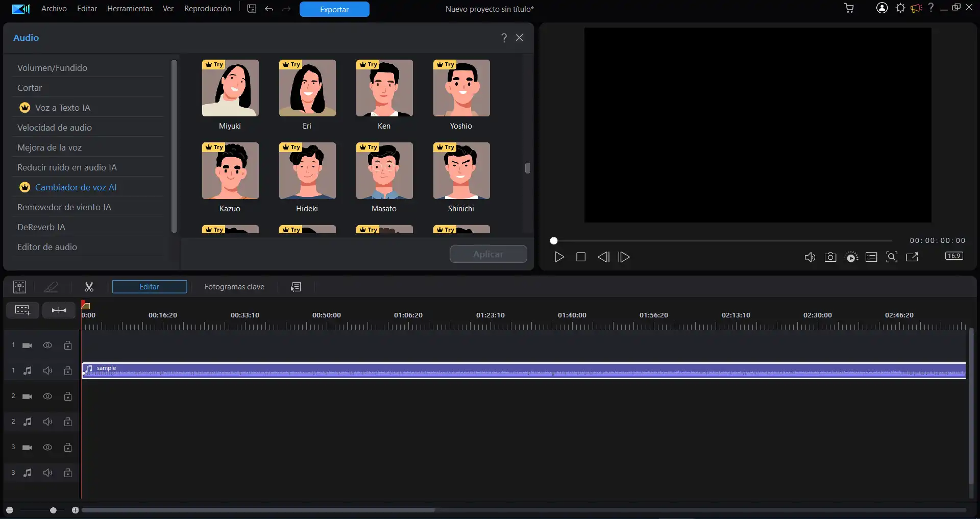Hide video track 1
This screenshot has width=980, height=519.
47,345
